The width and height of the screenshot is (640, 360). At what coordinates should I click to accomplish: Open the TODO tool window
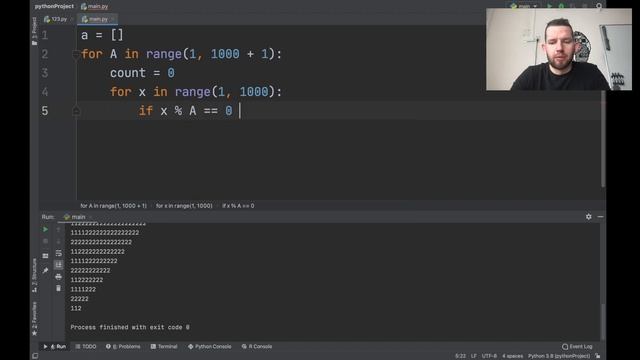tap(86, 347)
